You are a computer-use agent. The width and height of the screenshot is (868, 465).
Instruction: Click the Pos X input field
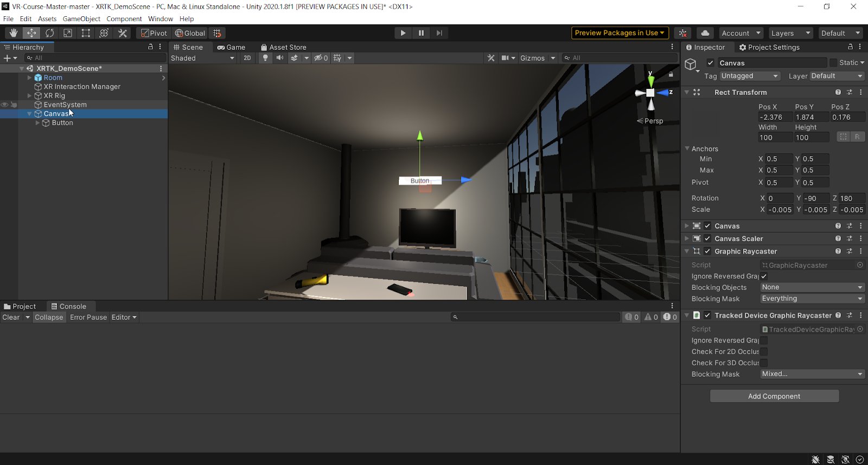coord(775,117)
